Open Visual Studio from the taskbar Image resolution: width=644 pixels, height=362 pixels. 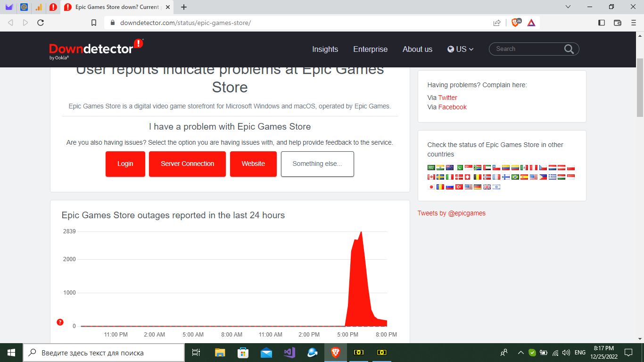tap(289, 353)
